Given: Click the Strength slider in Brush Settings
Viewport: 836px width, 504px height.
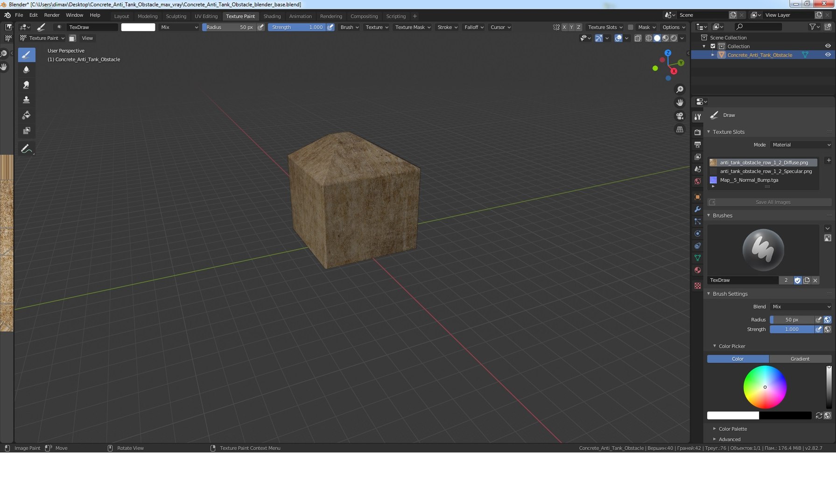Looking at the screenshot, I should [792, 329].
